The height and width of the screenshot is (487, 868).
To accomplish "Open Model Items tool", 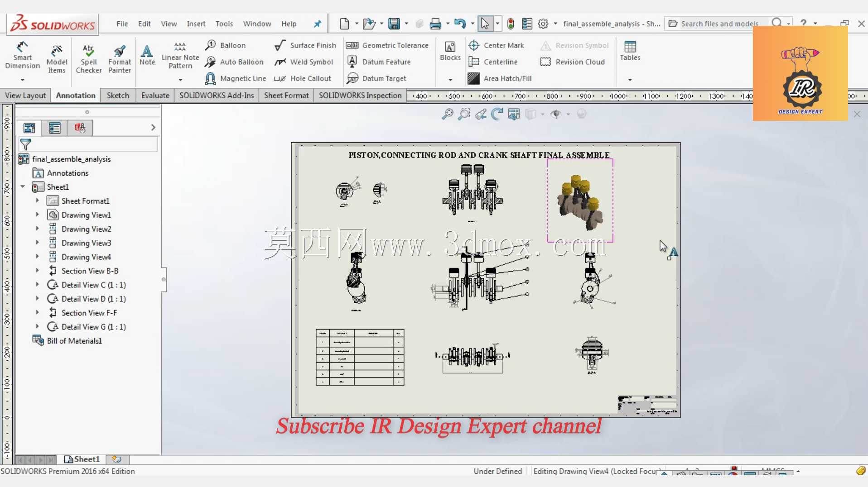I will 57,58.
